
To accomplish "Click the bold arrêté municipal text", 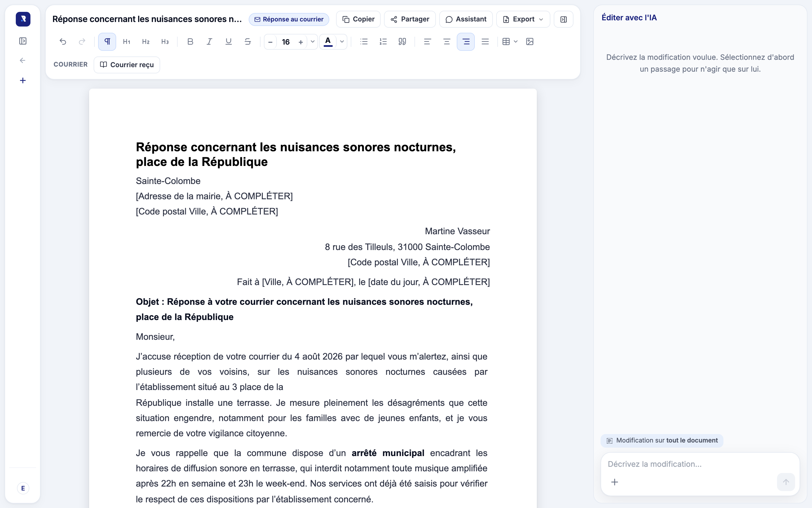I will point(388,453).
